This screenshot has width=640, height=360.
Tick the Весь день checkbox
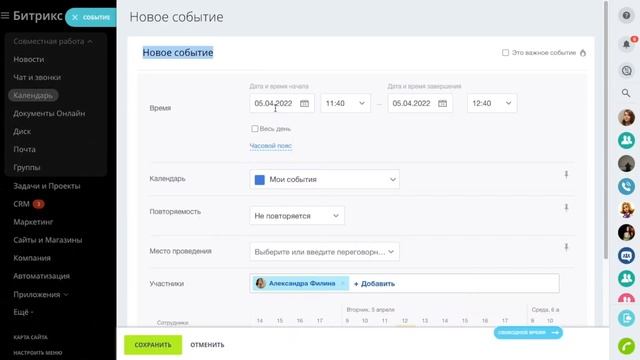(255, 129)
